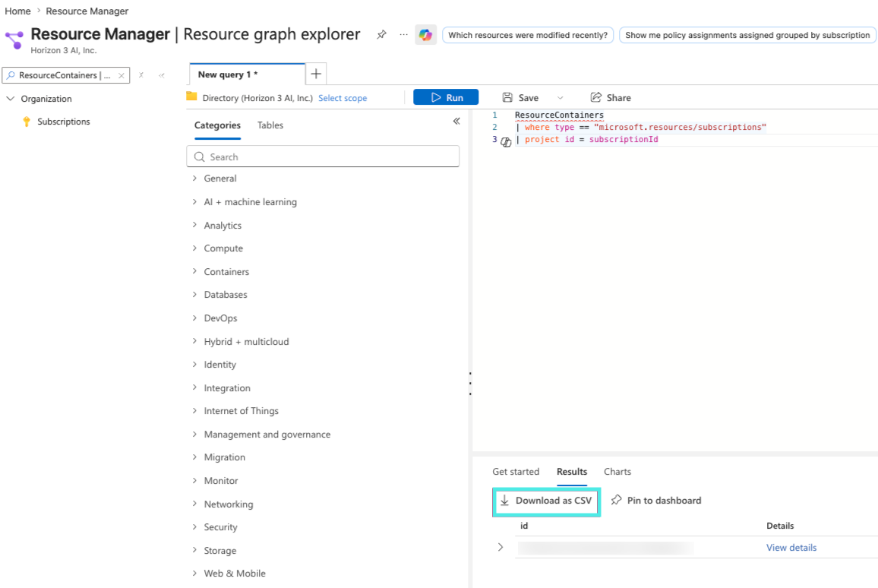Click the expand/collapse arrows beside sidebar search
Viewport: 878px width, 588px height.
point(141,75)
